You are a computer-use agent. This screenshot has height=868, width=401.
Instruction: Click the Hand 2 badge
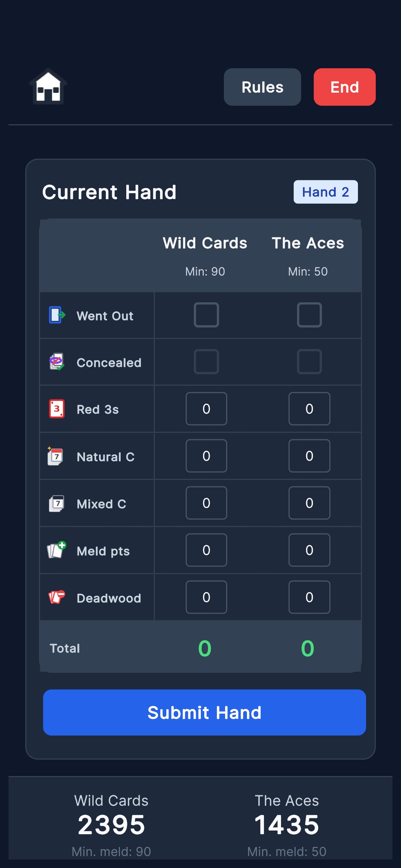pyautogui.click(x=326, y=192)
